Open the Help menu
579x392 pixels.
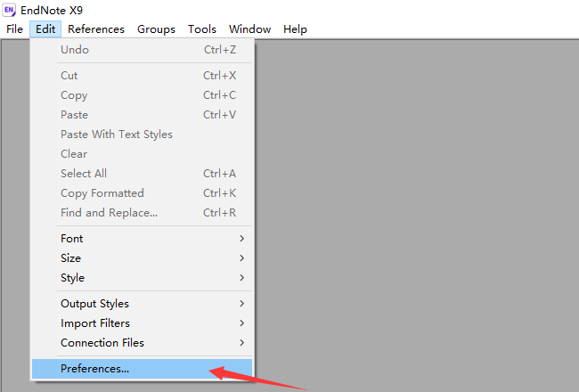[295, 29]
